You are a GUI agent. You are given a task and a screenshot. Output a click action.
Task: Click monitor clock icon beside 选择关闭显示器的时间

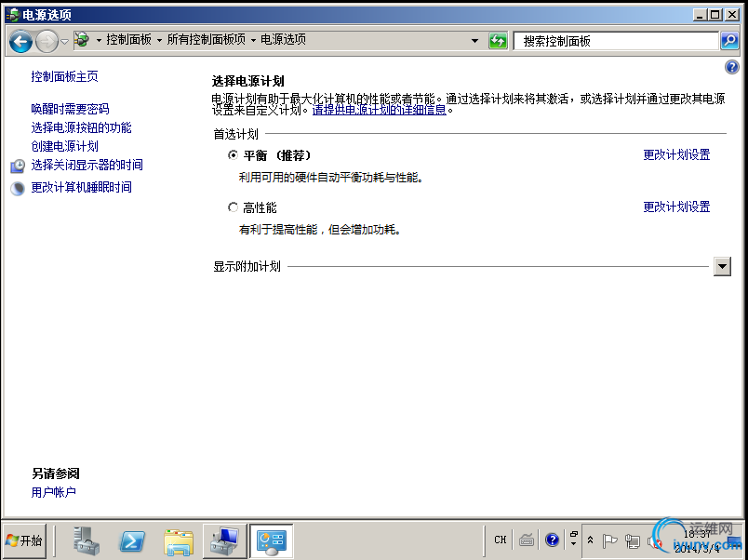[x=18, y=166]
